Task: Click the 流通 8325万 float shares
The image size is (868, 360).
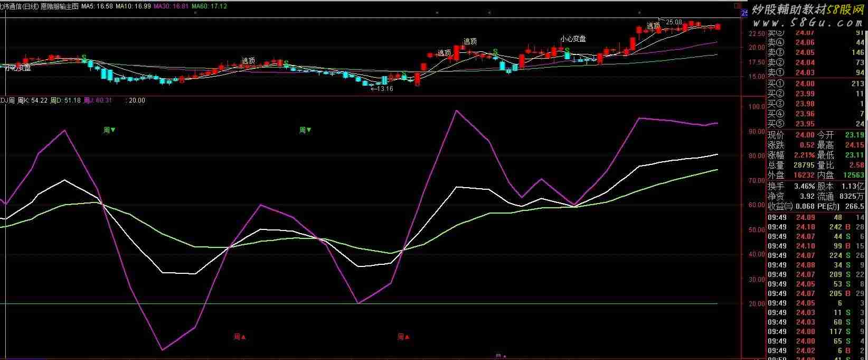Action: (852, 196)
